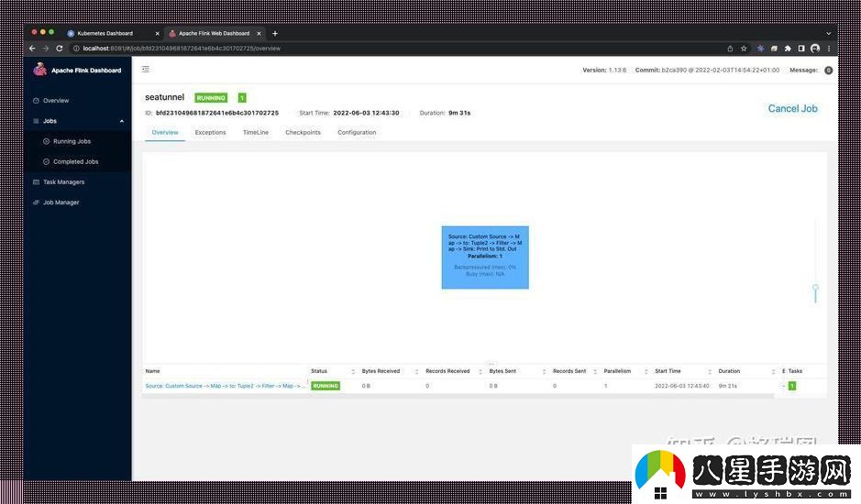This screenshot has height=504, width=861.
Task: Click the site info icon in address bar
Action: point(76,49)
